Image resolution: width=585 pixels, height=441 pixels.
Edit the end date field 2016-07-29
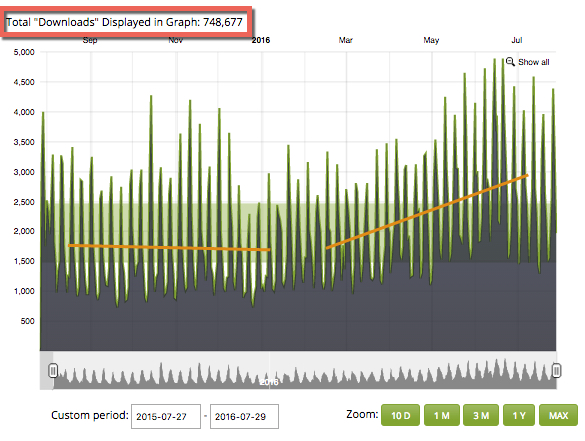coord(244,416)
